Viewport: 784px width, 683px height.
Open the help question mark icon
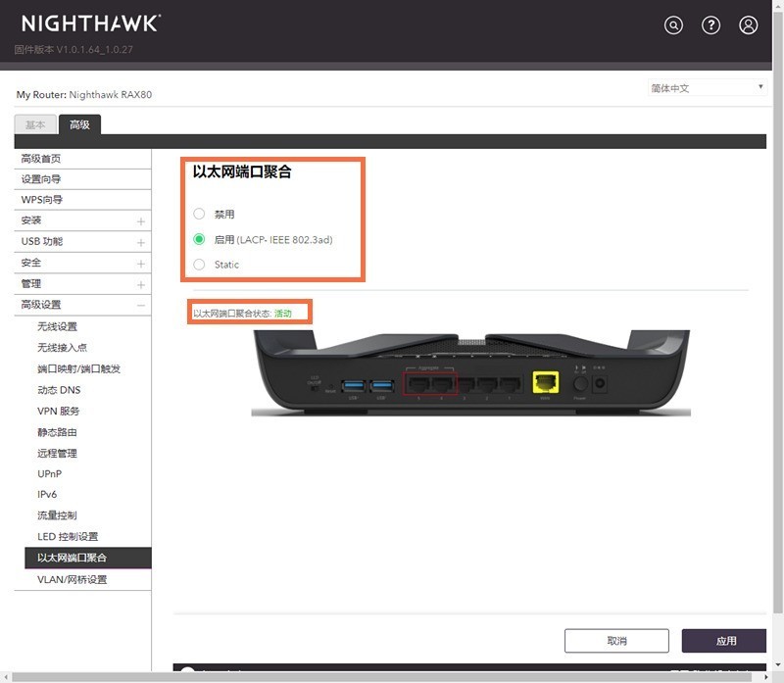(x=711, y=25)
